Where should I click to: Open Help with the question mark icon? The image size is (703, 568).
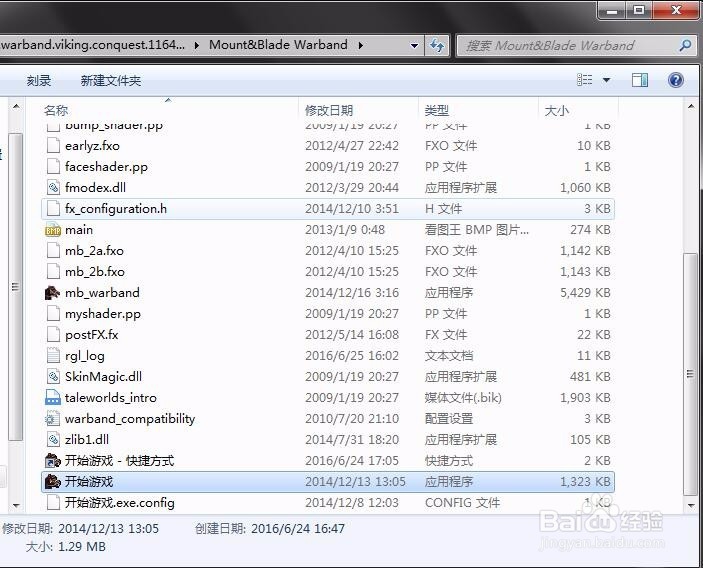[676, 80]
